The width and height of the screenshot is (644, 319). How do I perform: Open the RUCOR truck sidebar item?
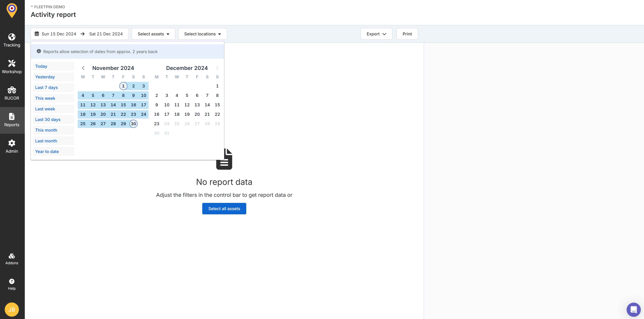(12, 93)
